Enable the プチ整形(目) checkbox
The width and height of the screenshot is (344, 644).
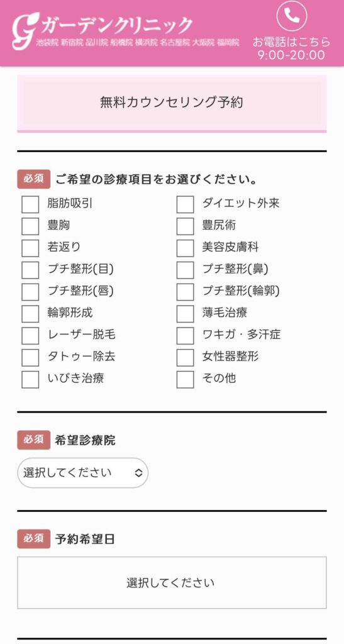[30, 270]
